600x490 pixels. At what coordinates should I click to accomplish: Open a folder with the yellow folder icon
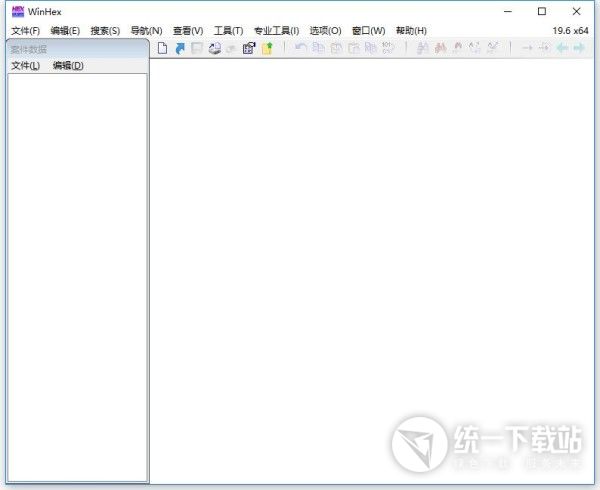coord(267,48)
